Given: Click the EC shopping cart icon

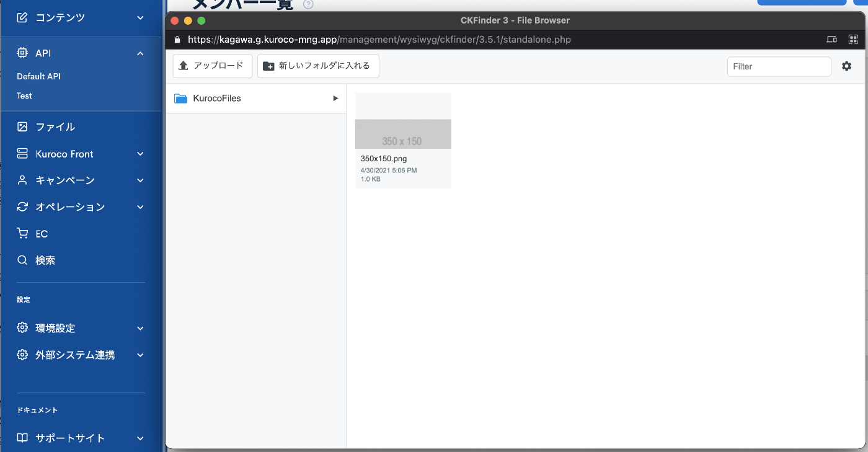Looking at the screenshot, I should (22, 234).
